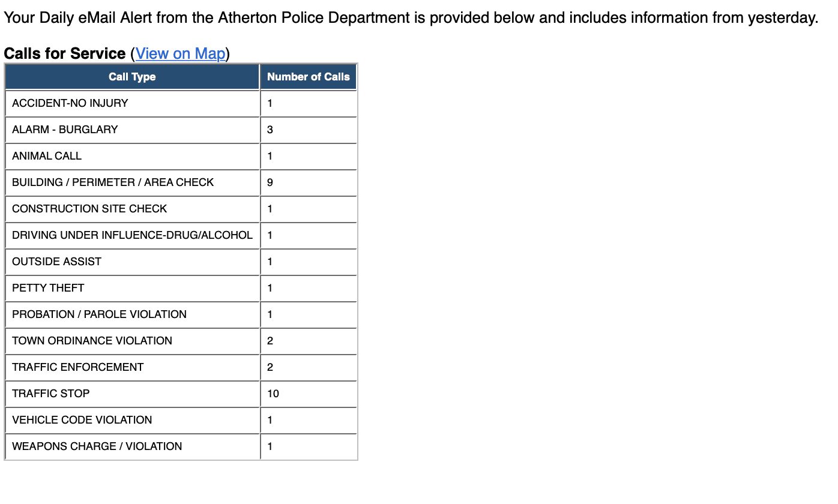
Task: Click the Number of Calls header
Action: pos(308,77)
